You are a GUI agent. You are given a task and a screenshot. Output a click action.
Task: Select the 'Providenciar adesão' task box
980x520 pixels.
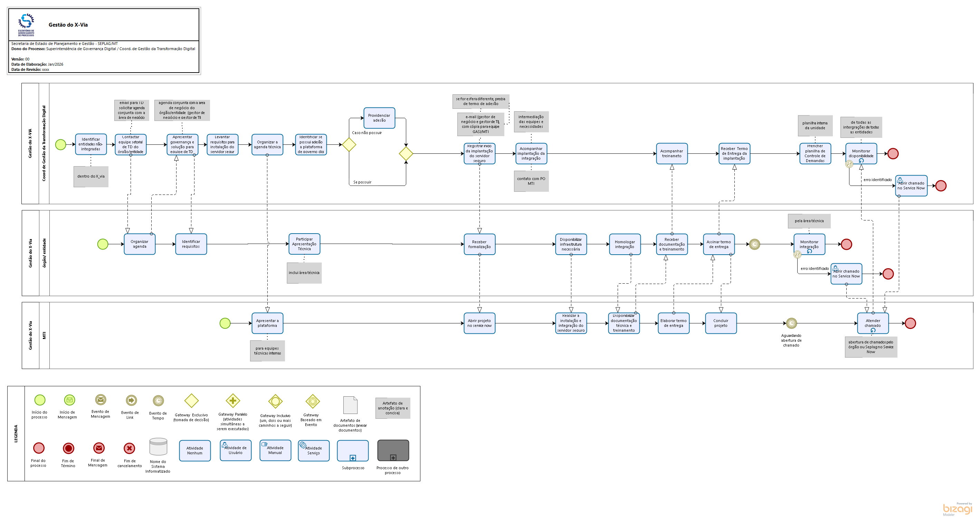pyautogui.click(x=379, y=118)
